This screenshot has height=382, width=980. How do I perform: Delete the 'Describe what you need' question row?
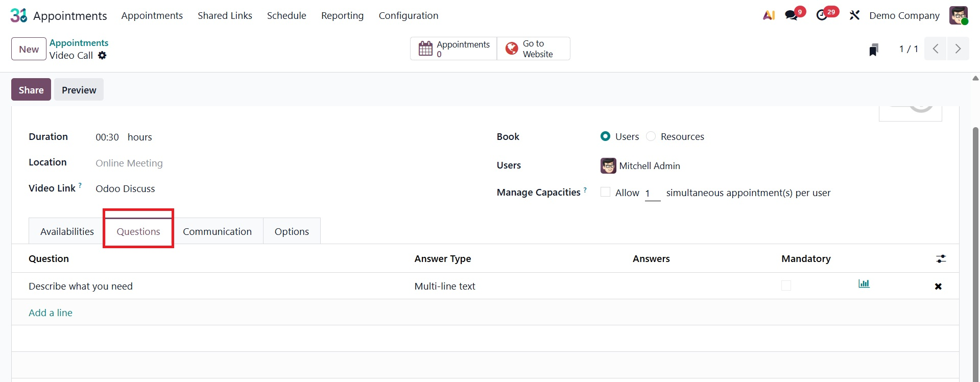click(938, 286)
